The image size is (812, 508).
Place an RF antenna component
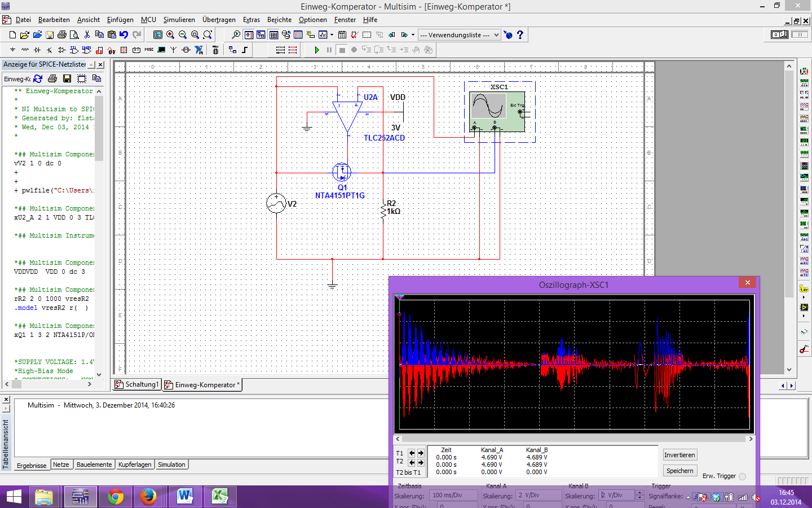click(x=173, y=50)
